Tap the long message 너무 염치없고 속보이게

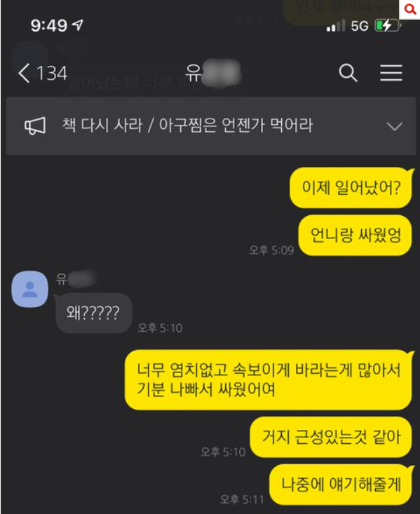tap(268, 379)
